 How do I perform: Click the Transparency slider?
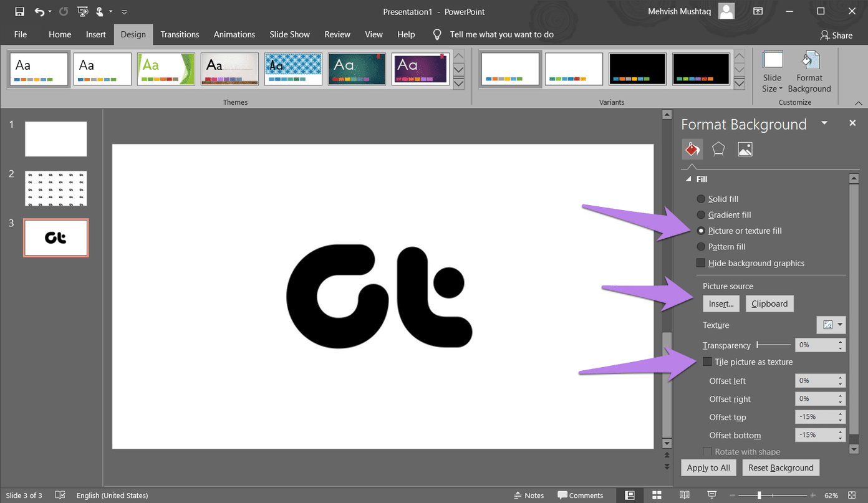click(x=773, y=345)
